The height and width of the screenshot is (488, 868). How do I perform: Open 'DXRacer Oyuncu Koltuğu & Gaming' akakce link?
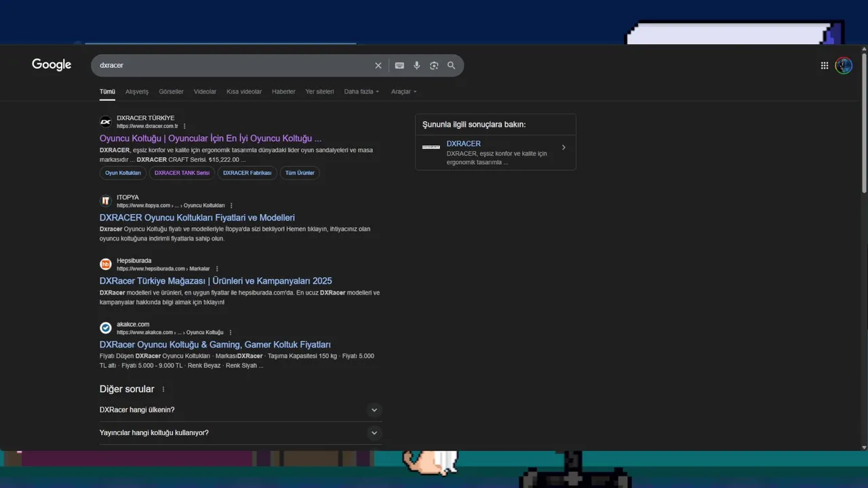click(215, 344)
